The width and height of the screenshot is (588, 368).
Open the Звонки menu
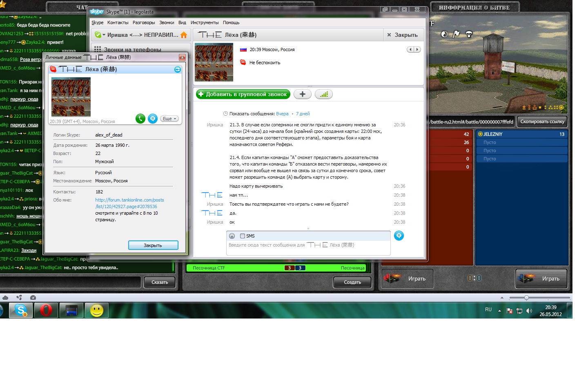(x=167, y=22)
